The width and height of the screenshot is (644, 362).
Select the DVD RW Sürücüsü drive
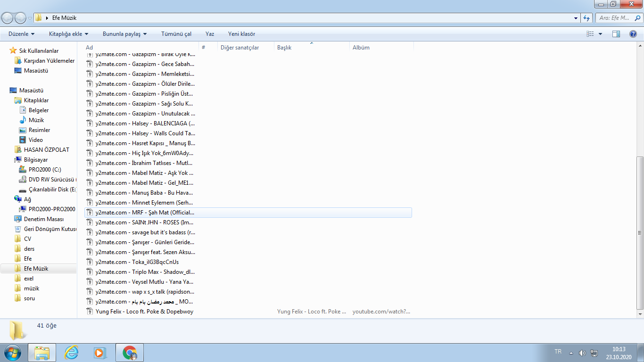click(x=47, y=180)
